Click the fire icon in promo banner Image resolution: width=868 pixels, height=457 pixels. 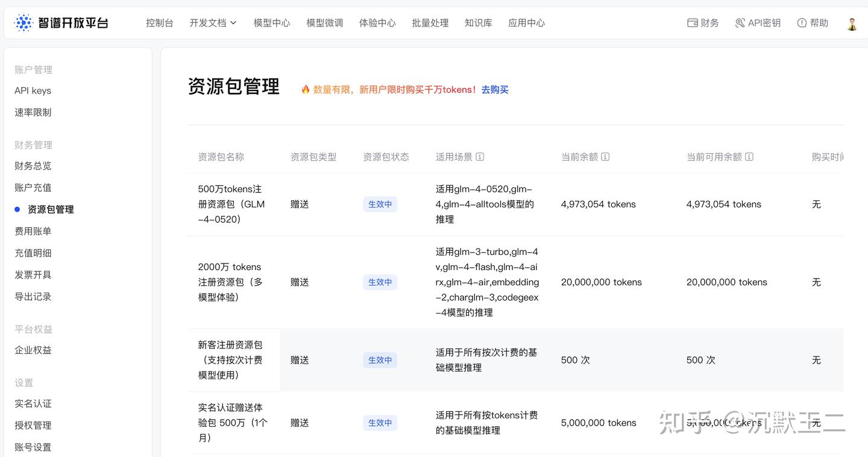click(x=306, y=89)
